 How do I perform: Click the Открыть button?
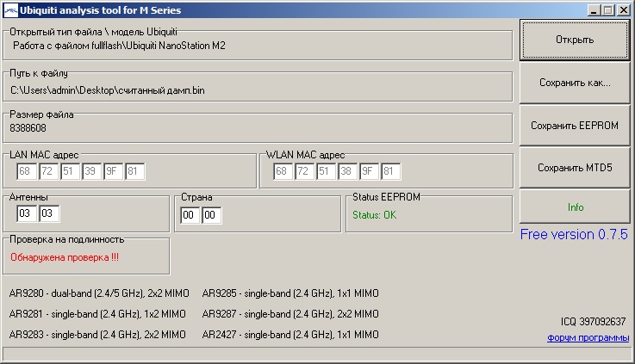(575, 40)
